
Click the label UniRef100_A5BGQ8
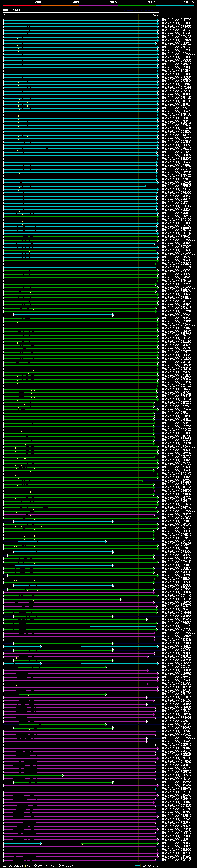coord(177,450)
